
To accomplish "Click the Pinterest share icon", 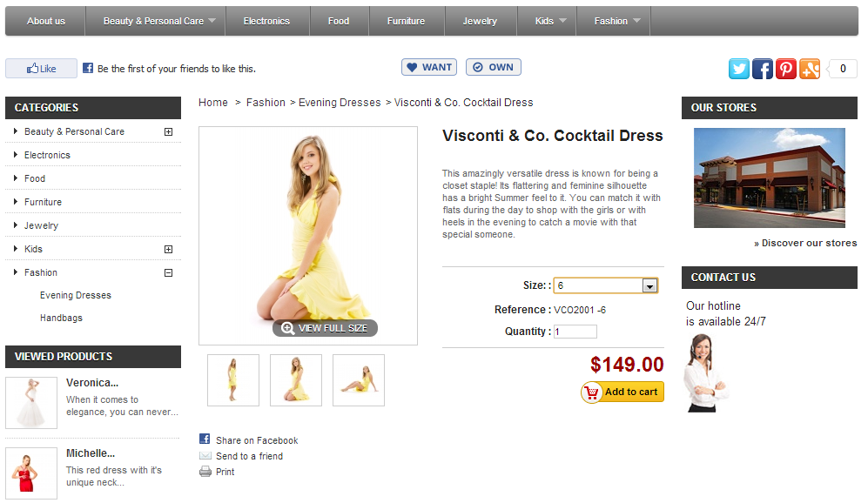I will click(786, 70).
